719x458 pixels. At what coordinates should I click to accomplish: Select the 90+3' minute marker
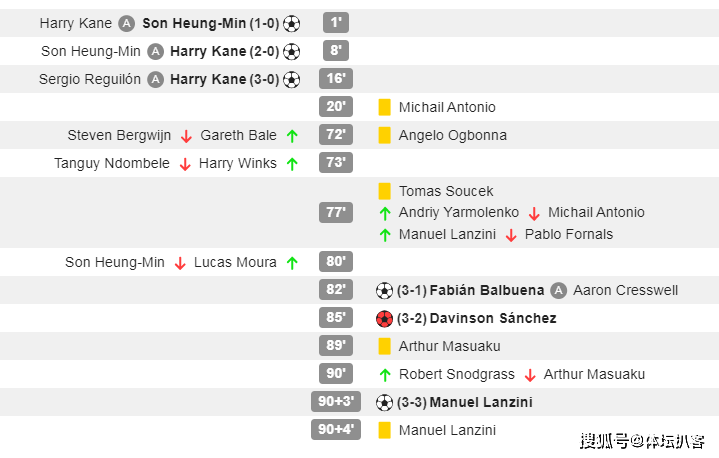[336, 402]
